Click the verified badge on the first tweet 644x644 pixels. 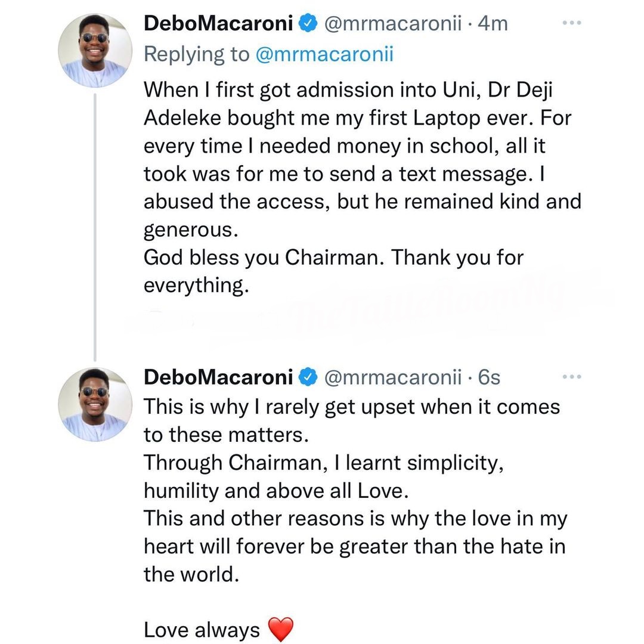tap(307, 24)
